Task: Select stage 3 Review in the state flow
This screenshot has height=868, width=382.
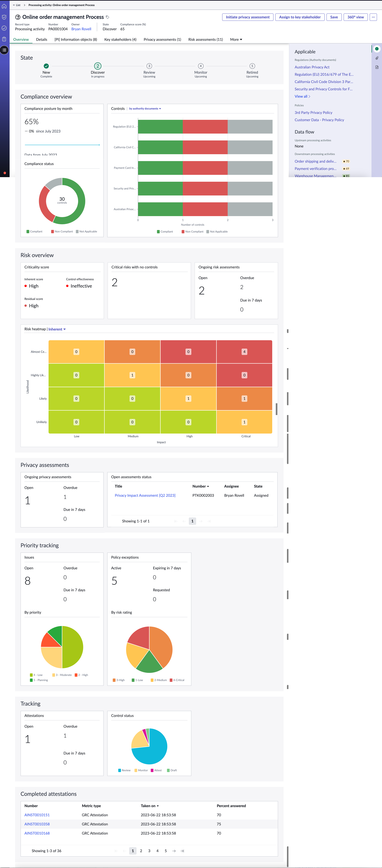Action: (149, 66)
